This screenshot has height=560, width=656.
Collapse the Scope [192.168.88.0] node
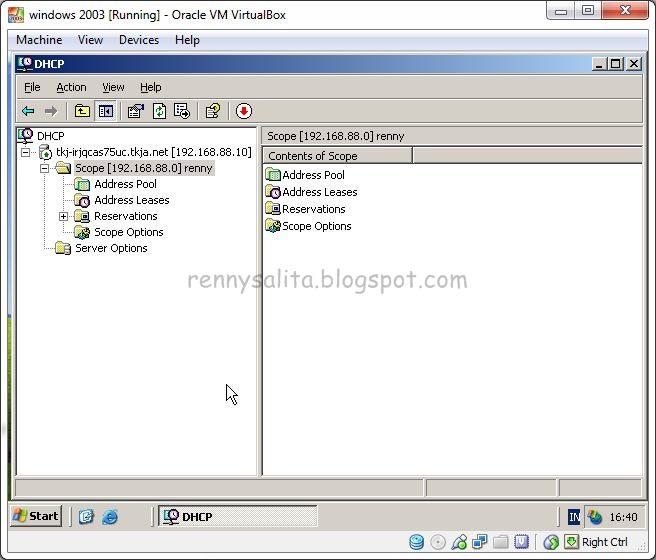[x=45, y=168]
